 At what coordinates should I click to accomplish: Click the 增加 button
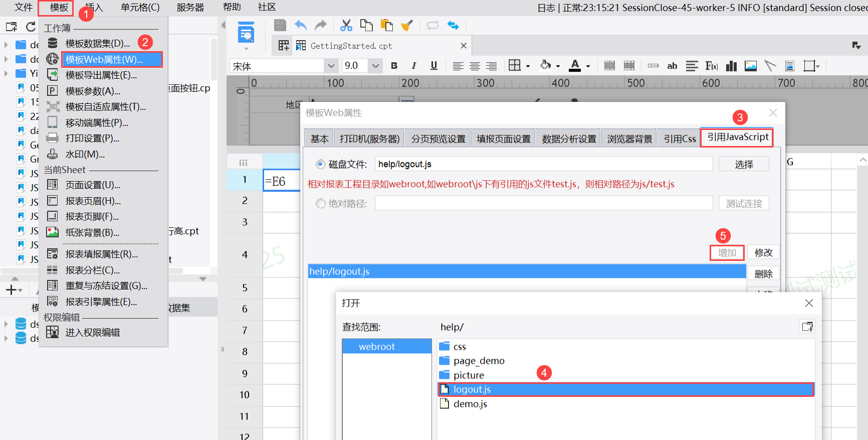tap(727, 252)
